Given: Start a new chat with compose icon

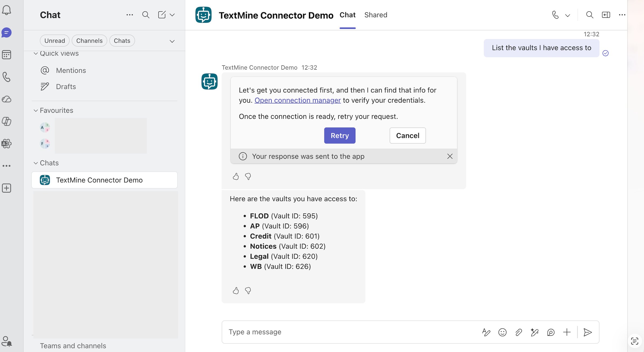Looking at the screenshot, I should pyautogui.click(x=162, y=15).
